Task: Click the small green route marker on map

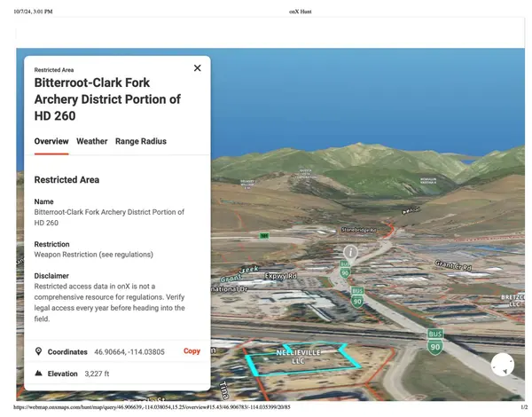Action: point(263,236)
